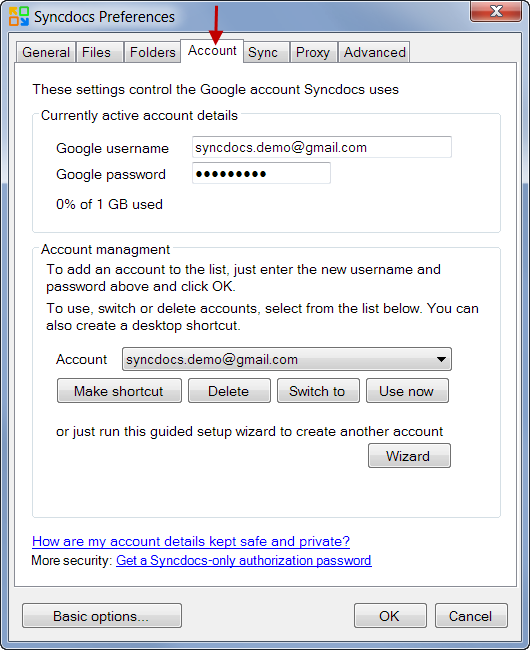Click the Make shortcut button
Viewport: 530px width, 650px height.
point(119,390)
